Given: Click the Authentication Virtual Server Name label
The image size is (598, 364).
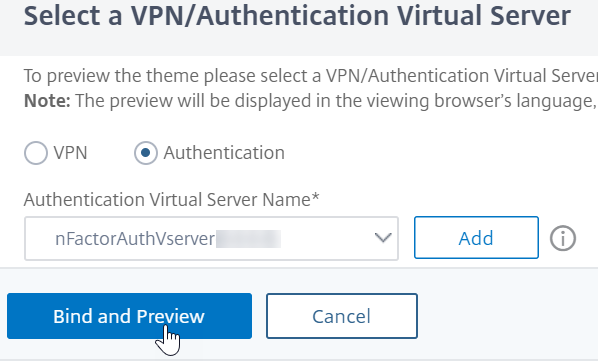Looking at the screenshot, I should 171,200.
